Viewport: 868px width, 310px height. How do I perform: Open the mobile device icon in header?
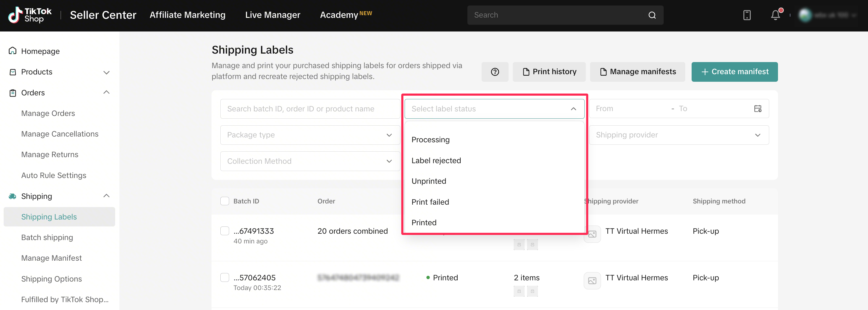747,15
